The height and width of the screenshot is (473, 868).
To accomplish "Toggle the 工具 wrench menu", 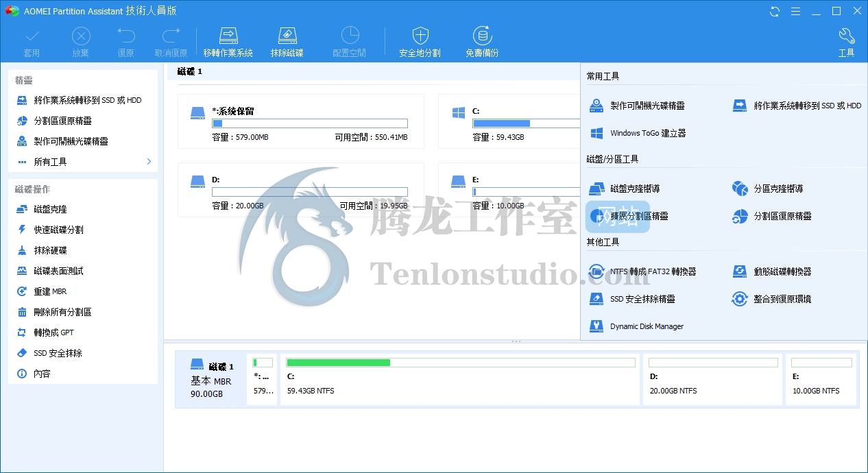I will coord(846,42).
